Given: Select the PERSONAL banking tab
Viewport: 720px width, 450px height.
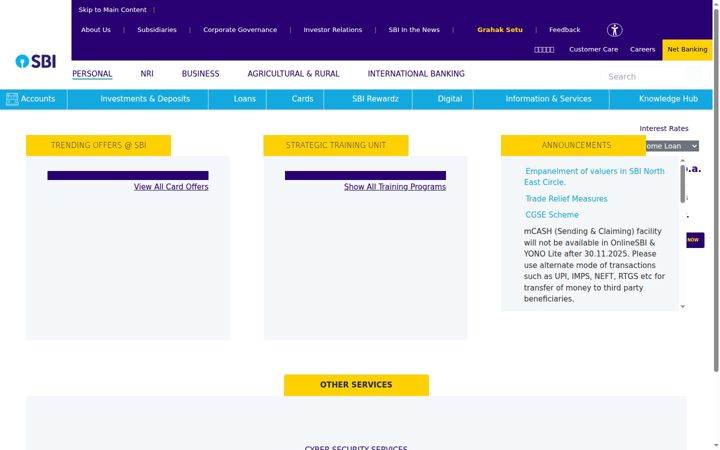Looking at the screenshot, I should [x=92, y=73].
